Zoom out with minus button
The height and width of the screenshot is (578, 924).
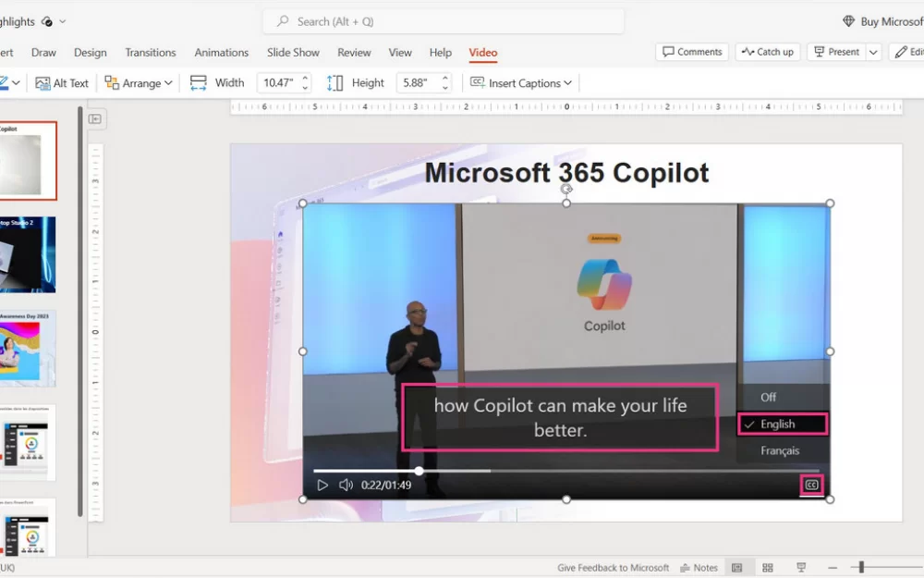coord(833,568)
